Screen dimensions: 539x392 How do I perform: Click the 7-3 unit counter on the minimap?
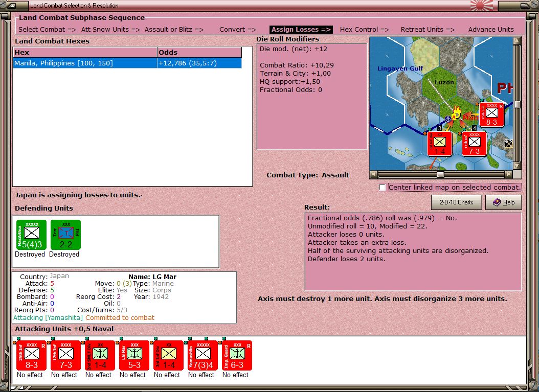point(475,144)
